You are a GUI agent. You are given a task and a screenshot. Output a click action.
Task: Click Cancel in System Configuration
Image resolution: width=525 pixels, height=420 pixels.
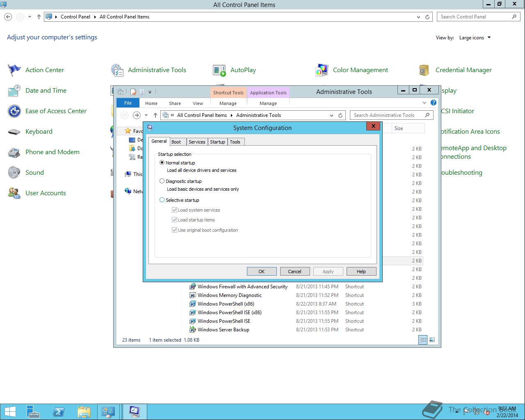coord(294,272)
